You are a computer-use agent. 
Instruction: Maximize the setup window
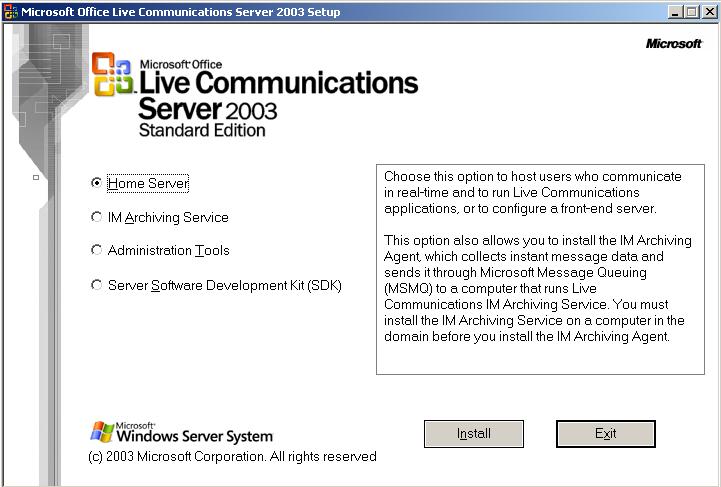pos(691,12)
